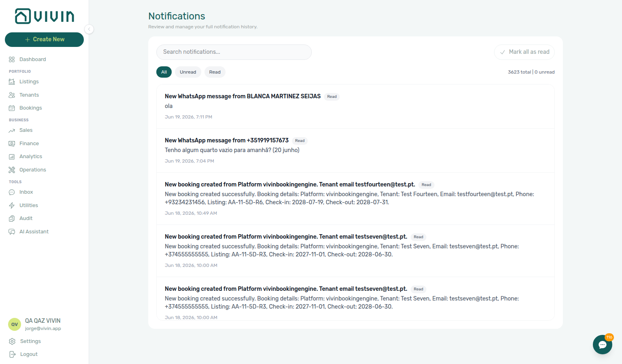Click the Audit clipboard icon
Viewport: 622px width, 364px height.
(12, 218)
